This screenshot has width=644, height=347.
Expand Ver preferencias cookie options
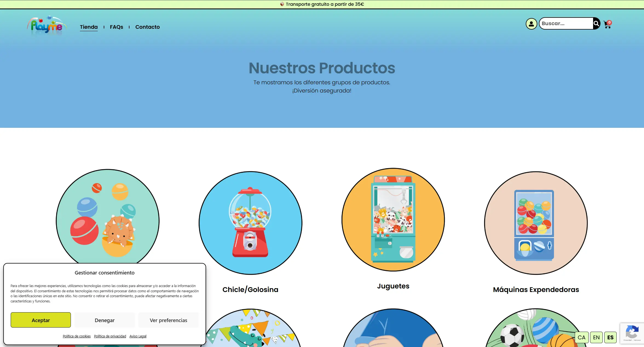pos(168,320)
